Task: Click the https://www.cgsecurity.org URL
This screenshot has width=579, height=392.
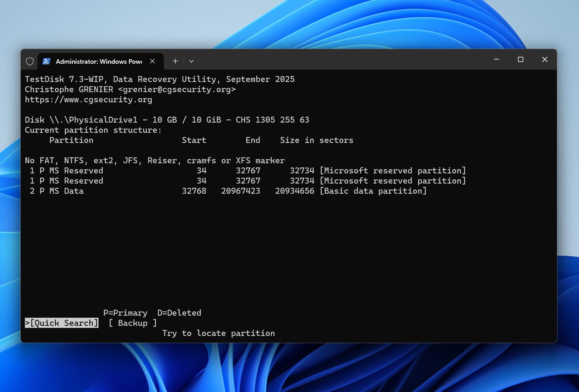Action: click(x=89, y=99)
